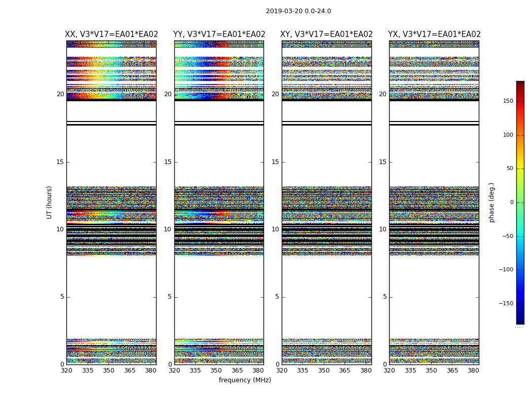Image resolution: width=532 pixels, height=405 pixels.
Task: Click the 380 MHz tick of YX plot
Action: (x=474, y=371)
